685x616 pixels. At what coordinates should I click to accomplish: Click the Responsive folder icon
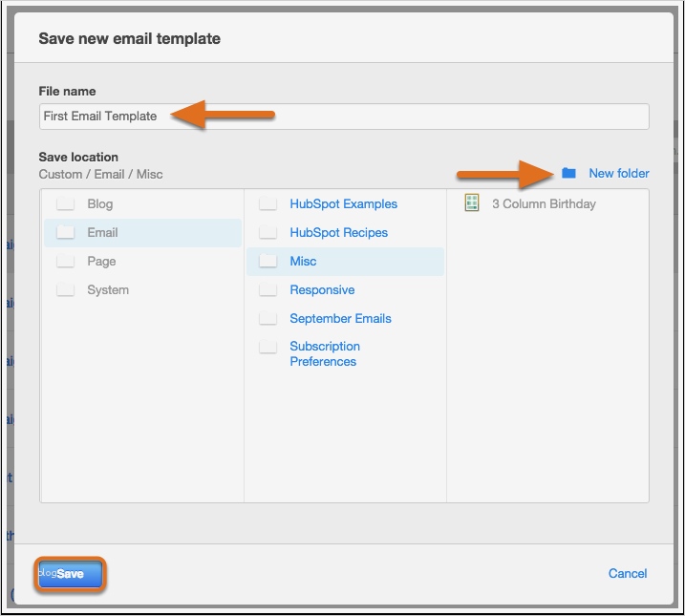pyautogui.click(x=268, y=290)
